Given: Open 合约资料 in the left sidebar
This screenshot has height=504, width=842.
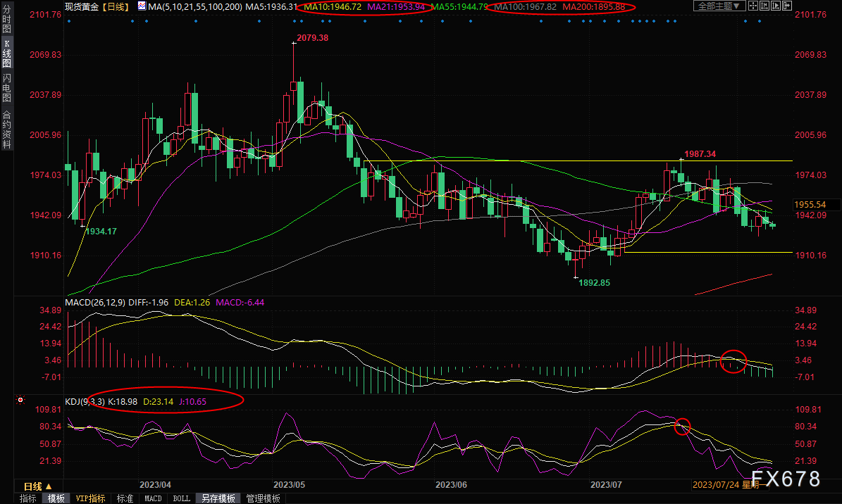Looking at the screenshot, I should (x=6, y=129).
